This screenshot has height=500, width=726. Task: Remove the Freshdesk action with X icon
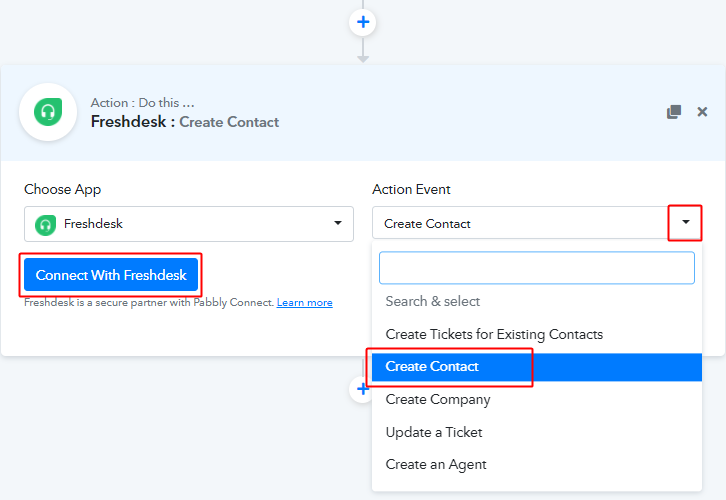[x=702, y=112]
